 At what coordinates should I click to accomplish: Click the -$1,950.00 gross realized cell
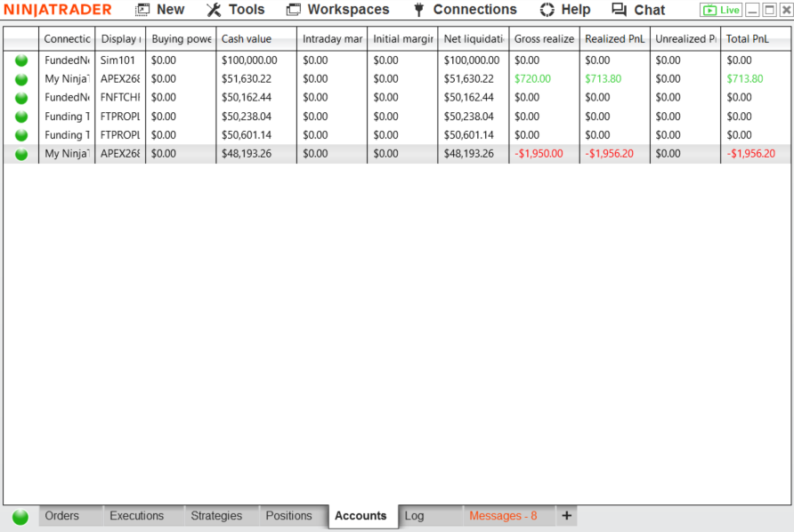[x=545, y=154]
